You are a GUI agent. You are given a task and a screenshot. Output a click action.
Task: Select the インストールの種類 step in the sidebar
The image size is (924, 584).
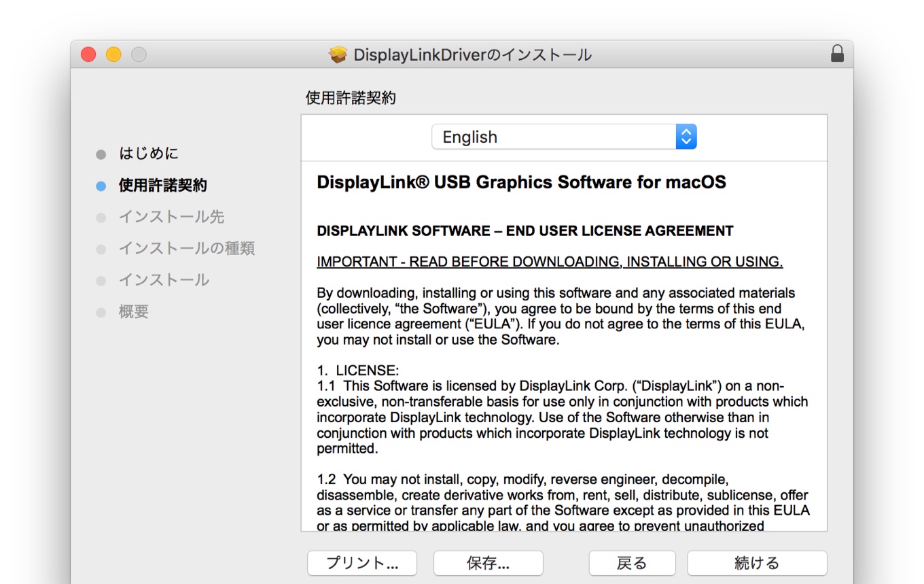click(187, 248)
